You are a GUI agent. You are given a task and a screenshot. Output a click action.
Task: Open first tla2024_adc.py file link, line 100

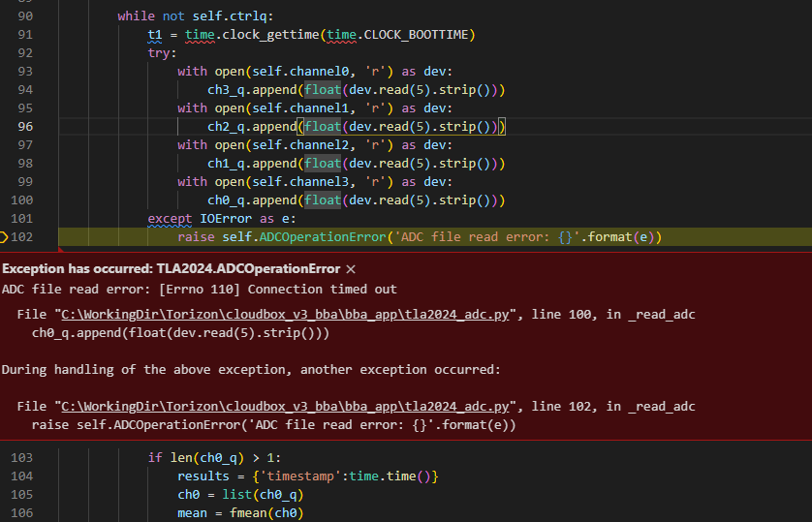point(285,315)
